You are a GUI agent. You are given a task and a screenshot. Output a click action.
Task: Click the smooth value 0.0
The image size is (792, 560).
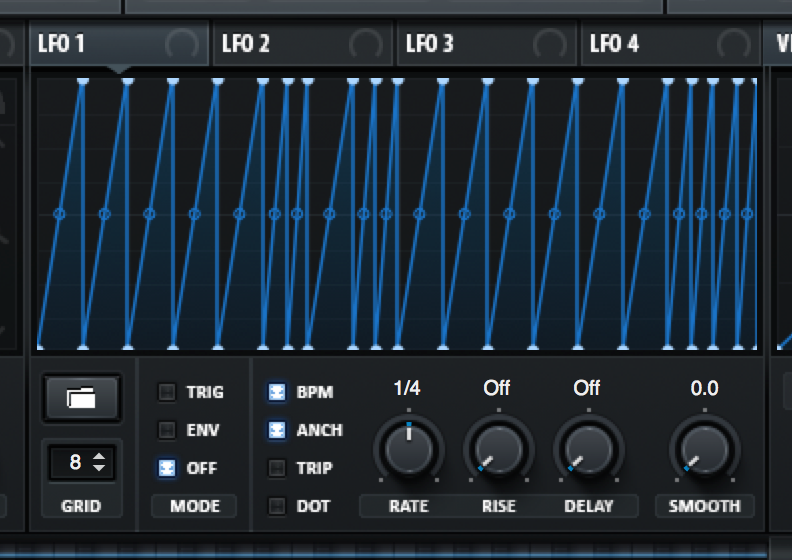coord(705,388)
